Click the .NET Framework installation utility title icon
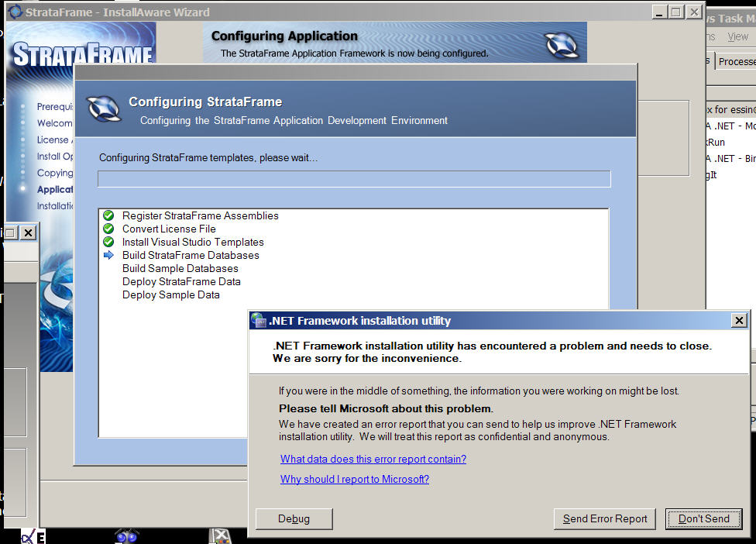 point(259,321)
